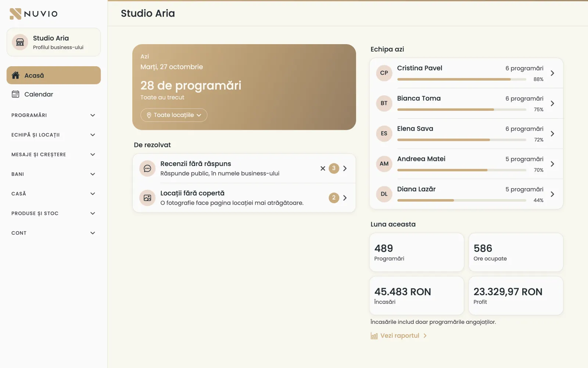The image size is (588, 368).
Task: Expand the Produse și stoc section
Action: tap(54, 213)
